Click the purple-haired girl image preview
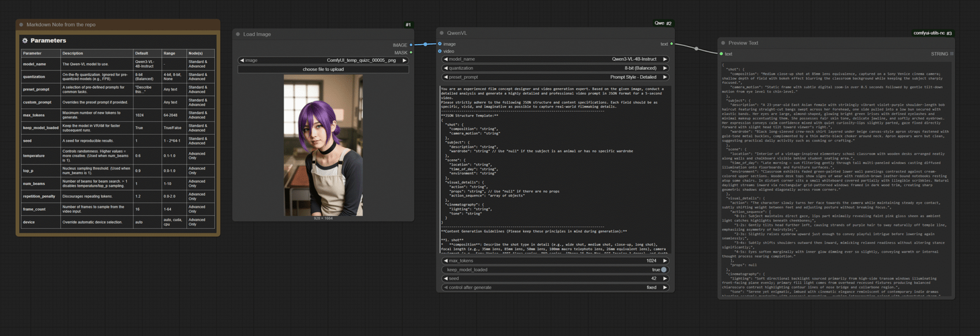This screenshot has height=336, width=980. coord(323,145)
